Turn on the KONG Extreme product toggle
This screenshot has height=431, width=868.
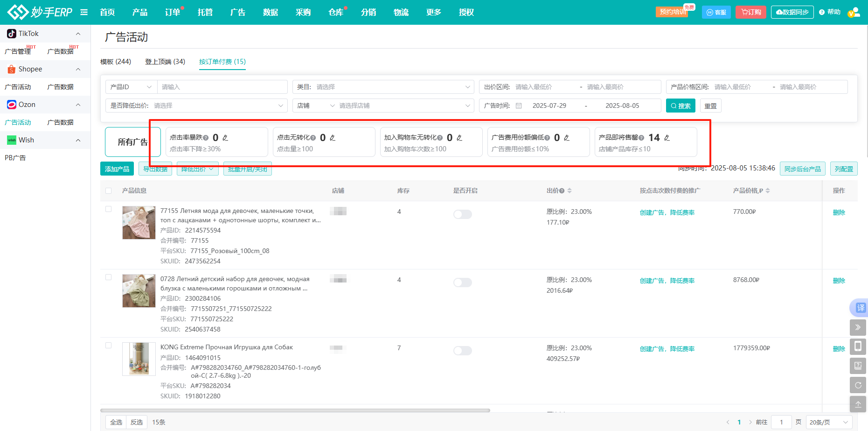click(463, 351)
